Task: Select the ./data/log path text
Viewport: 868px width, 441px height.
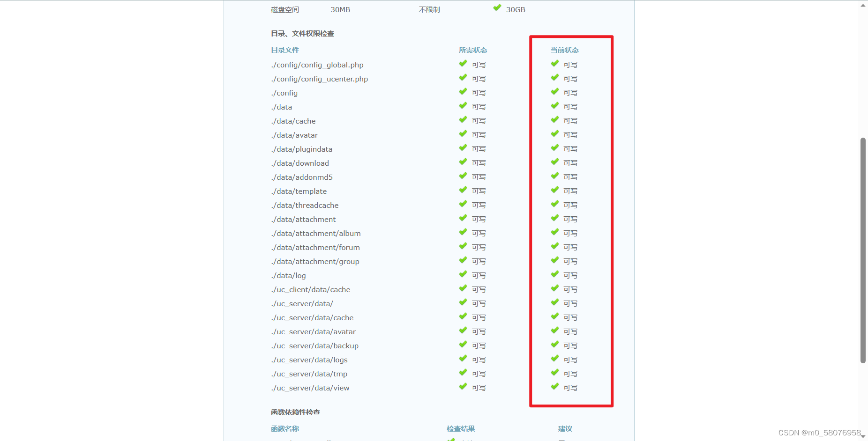Action: click(289, 275)
